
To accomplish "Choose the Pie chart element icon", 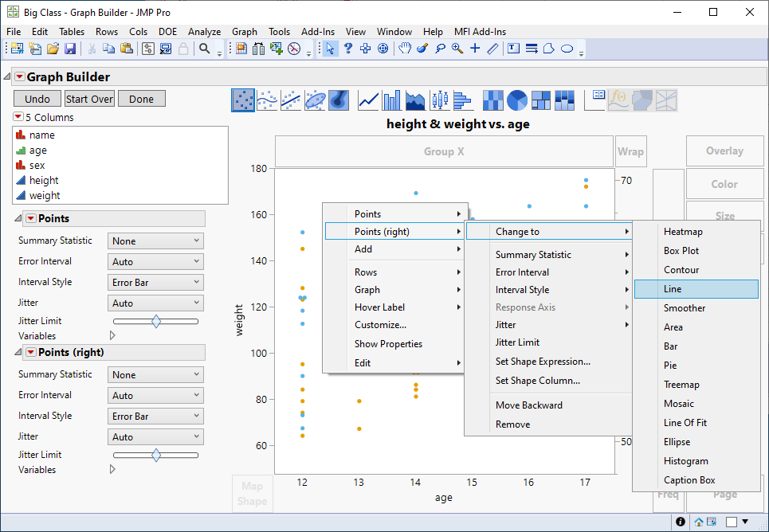I will [517, 100].
